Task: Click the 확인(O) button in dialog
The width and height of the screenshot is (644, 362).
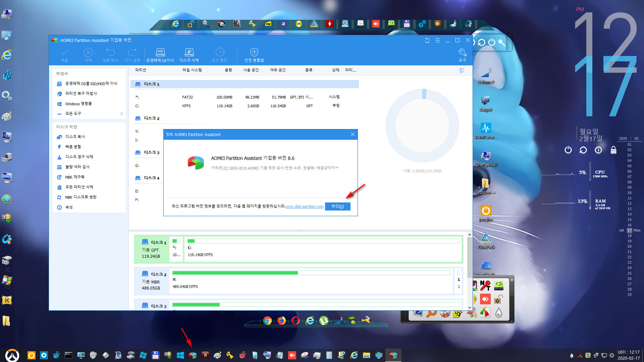Action: (x=338, y=206)
